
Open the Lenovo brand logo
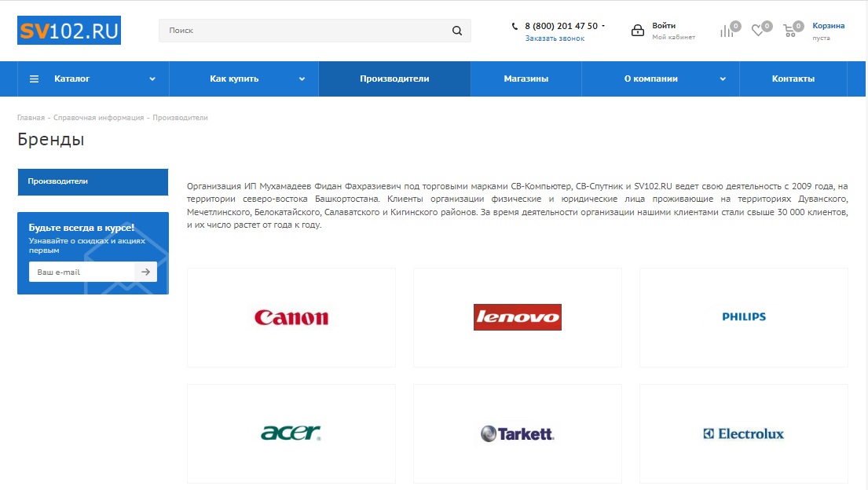[518, 317]
